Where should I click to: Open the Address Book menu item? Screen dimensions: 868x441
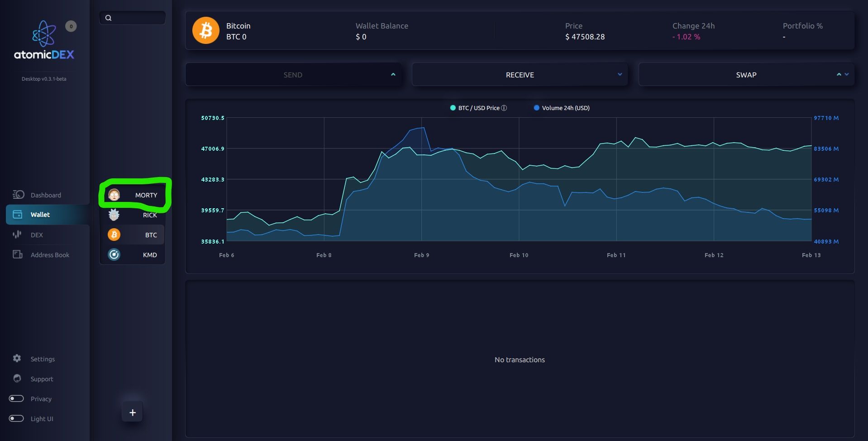tap(50, 255)
